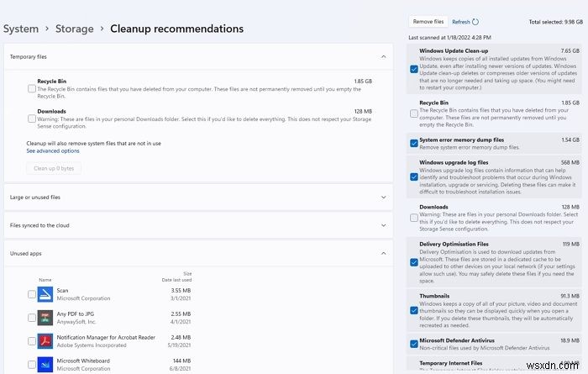Uncheck Windows Update Clean-up in the right list

pos(413,69)
